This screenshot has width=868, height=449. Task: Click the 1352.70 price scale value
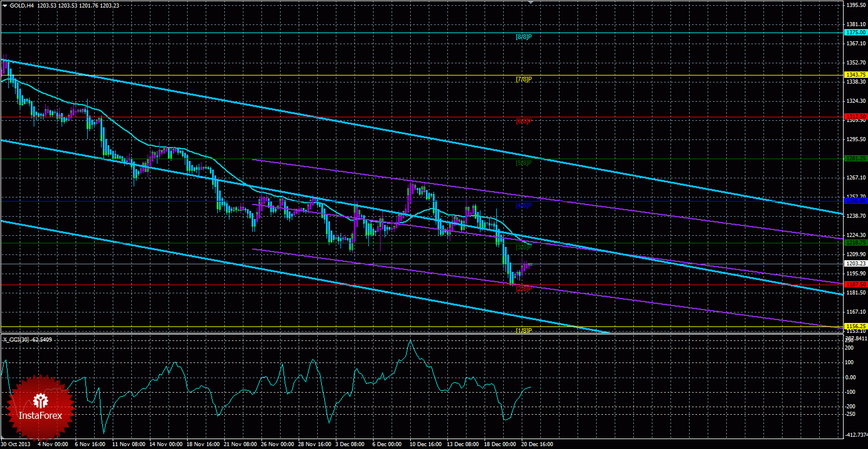click(x=856, y=63)
